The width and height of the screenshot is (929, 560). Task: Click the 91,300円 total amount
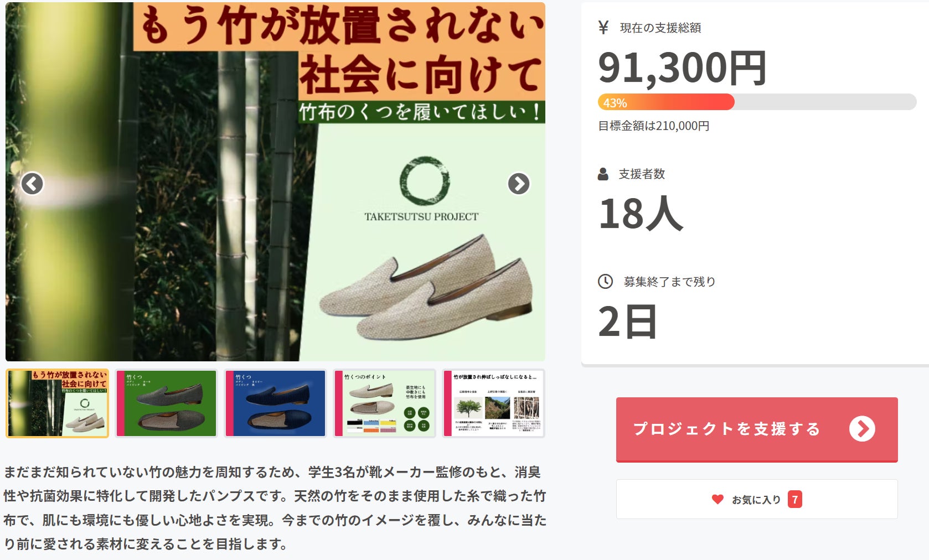(682, 68)
